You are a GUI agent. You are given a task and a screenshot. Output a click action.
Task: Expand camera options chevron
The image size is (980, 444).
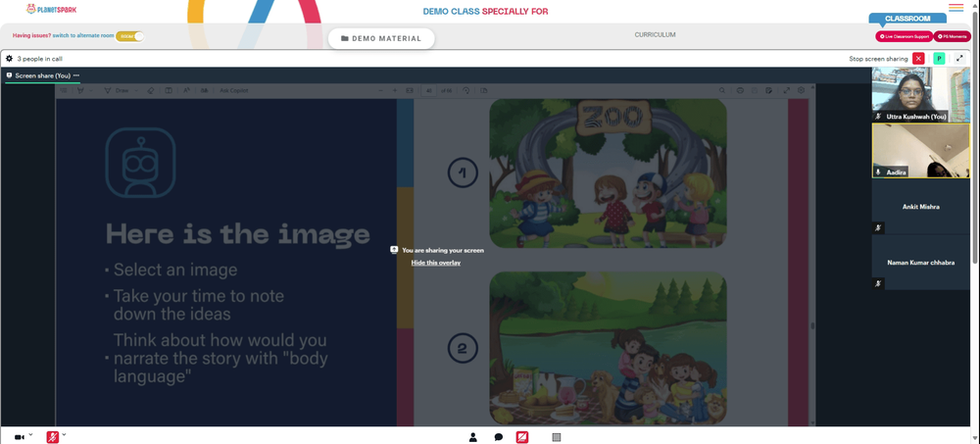[x=30, y=434]
